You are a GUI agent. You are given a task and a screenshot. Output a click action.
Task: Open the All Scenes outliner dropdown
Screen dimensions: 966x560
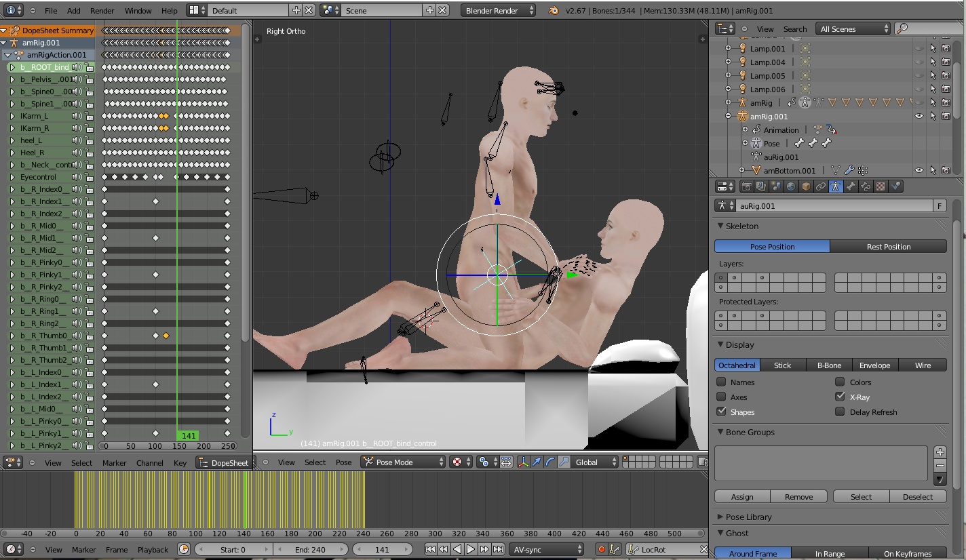[853, 28]
